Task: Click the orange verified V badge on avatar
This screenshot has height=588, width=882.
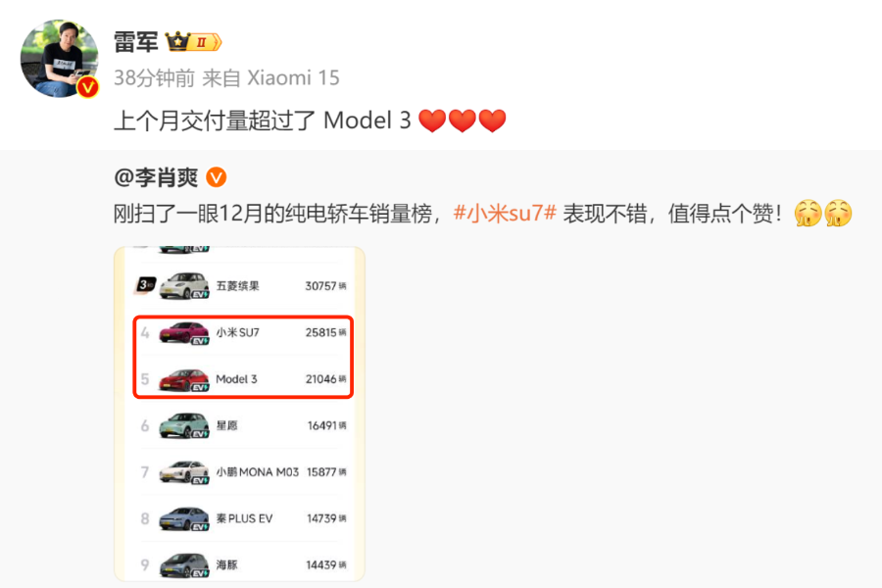Action: (88, 87)
